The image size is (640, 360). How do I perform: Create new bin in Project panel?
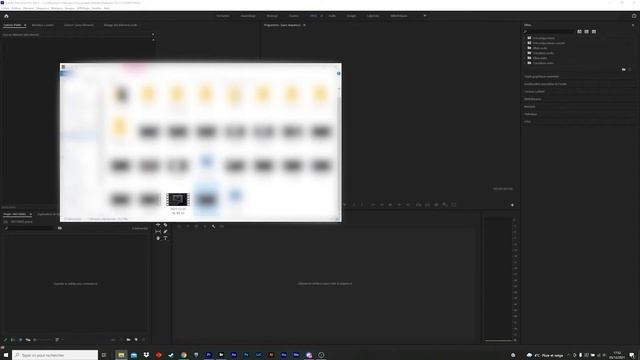click(128, 340)
